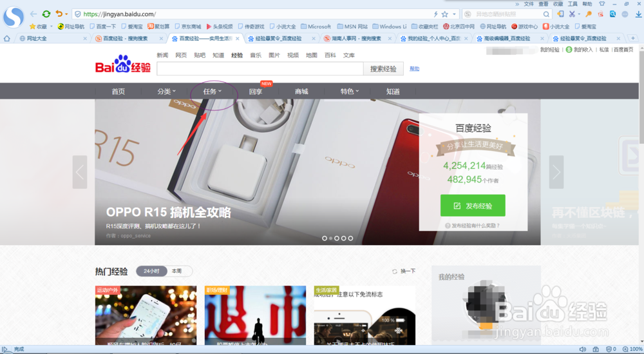
Task: Open the 聚划算 bookmark
Action: [158, 26]
